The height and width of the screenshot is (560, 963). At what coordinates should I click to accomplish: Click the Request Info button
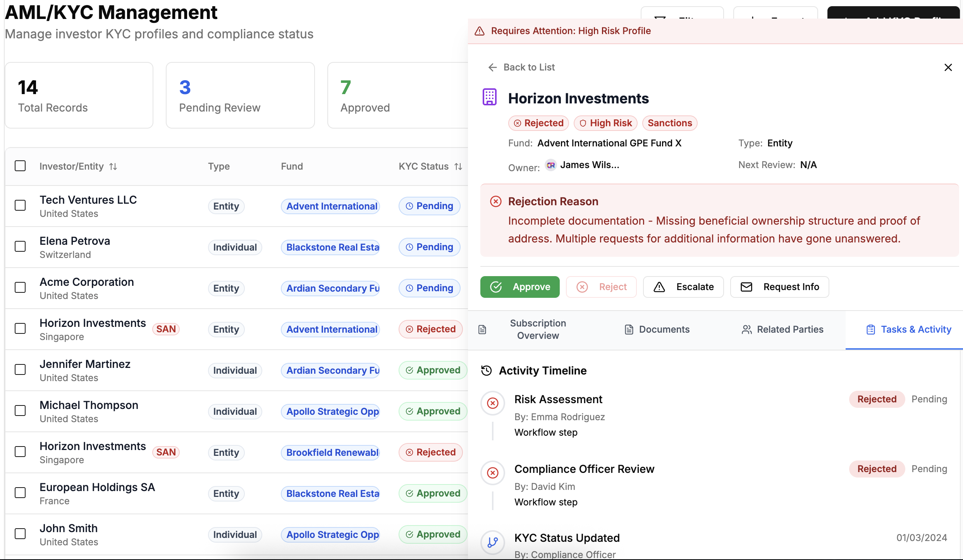tap(779, 287)
